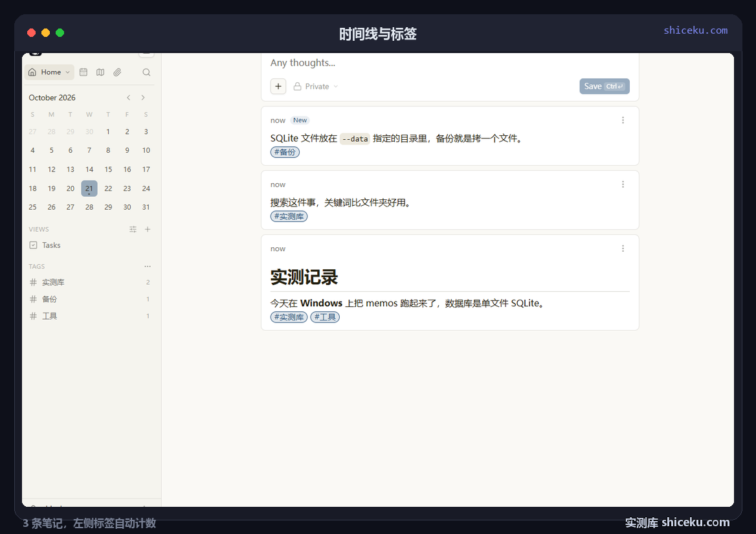756x534 pixels.
Task: Click the Home house icon
Action: tap(32, 72)
